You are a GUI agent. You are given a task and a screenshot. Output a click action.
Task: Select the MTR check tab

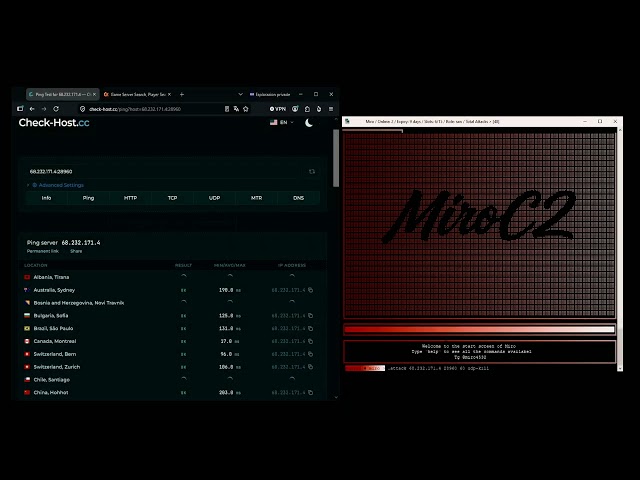click(256, 198)
